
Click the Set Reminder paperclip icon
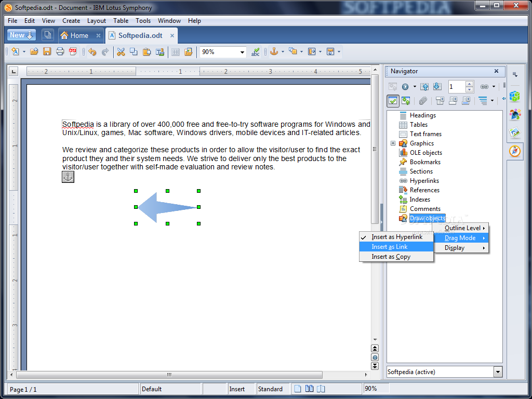[x=422, y=100]
